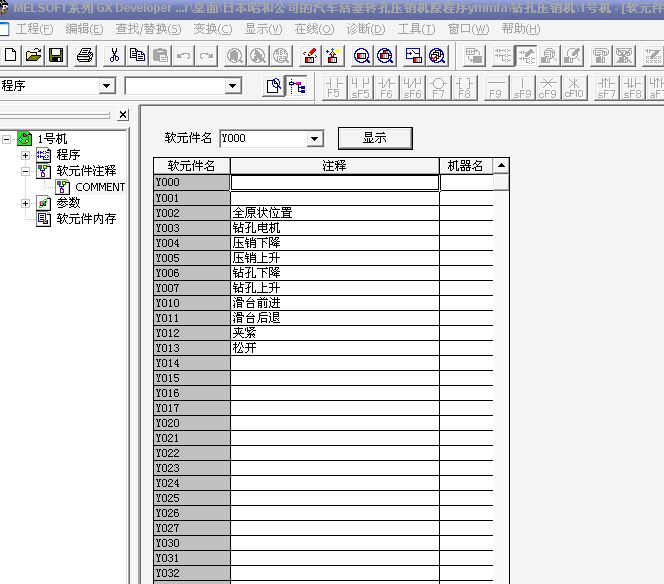Open the 工具(T) menu

pyautogui.click(x=416, y=29)
